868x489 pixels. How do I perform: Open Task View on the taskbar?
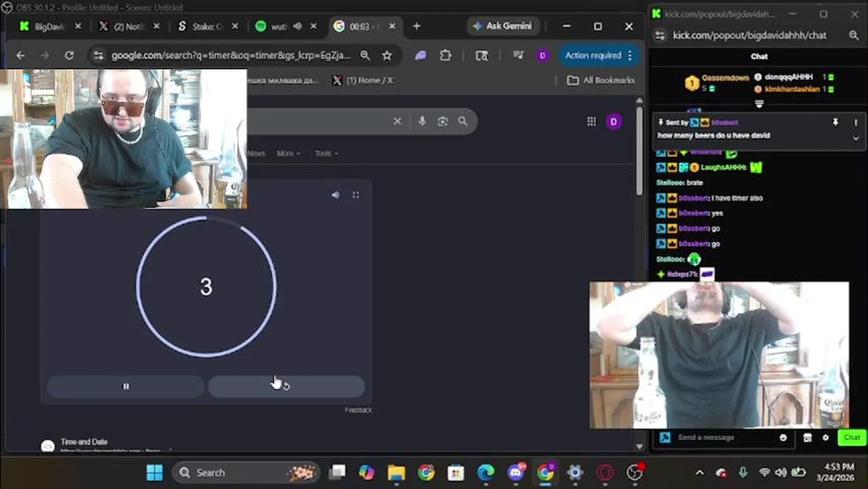pos(338,473)
